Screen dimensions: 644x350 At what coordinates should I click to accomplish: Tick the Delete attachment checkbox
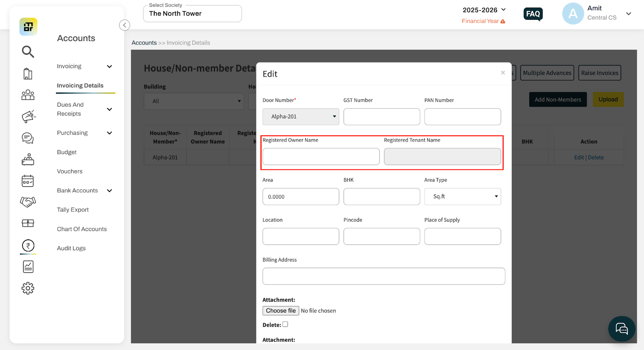click(x=285, y=324)
